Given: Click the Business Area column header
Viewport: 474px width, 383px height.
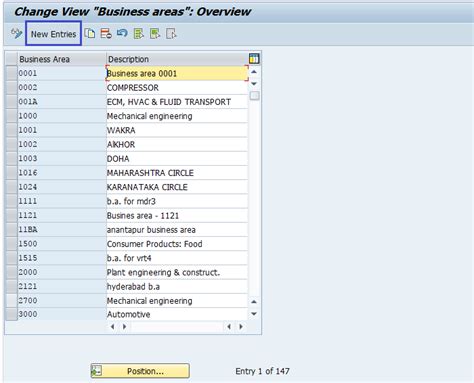Looking at the screenshot, I should tap(62, 59).
